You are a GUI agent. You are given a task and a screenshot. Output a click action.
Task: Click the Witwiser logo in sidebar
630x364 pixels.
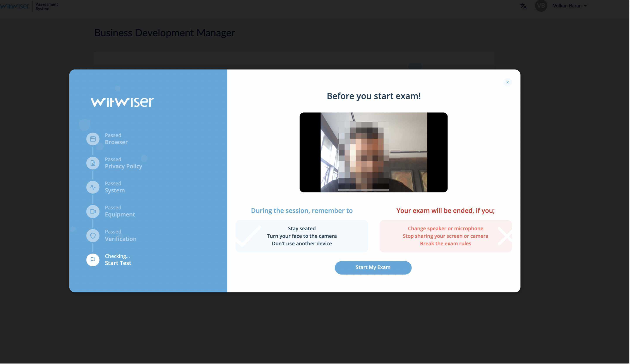(122, 102)
